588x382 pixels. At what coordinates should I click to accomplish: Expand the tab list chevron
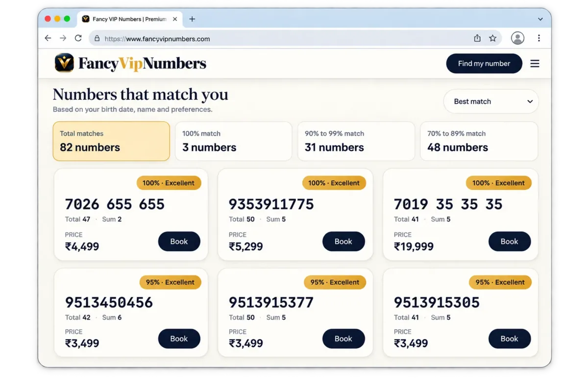(x=540, y=19)
